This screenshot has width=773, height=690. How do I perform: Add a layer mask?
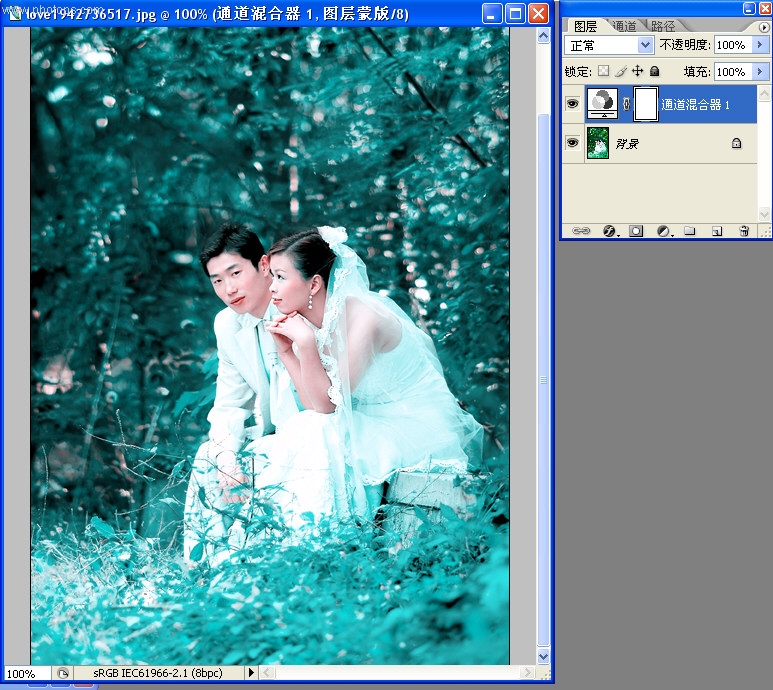pyautogui.click(x=636, y=231)
